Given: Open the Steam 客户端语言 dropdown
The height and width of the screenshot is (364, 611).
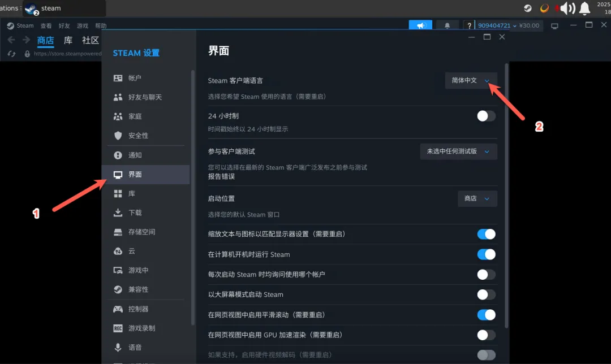Looking at the screenshot, I should click(x=471, y=80).
